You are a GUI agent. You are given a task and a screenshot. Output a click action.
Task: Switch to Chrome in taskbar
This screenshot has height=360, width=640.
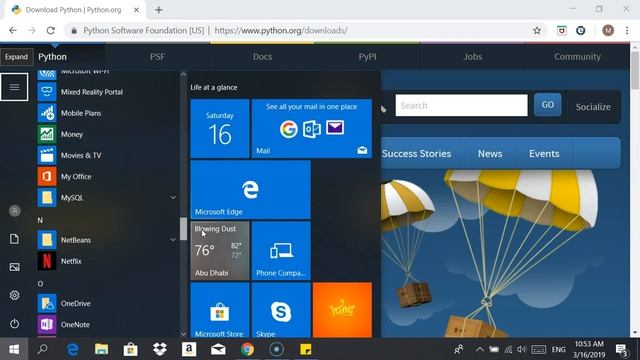click(247, 349)
